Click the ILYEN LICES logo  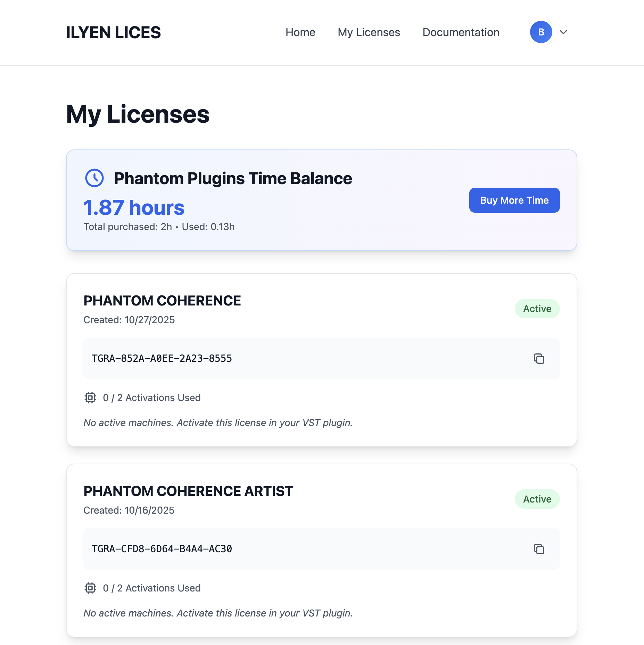click(114, 32)
